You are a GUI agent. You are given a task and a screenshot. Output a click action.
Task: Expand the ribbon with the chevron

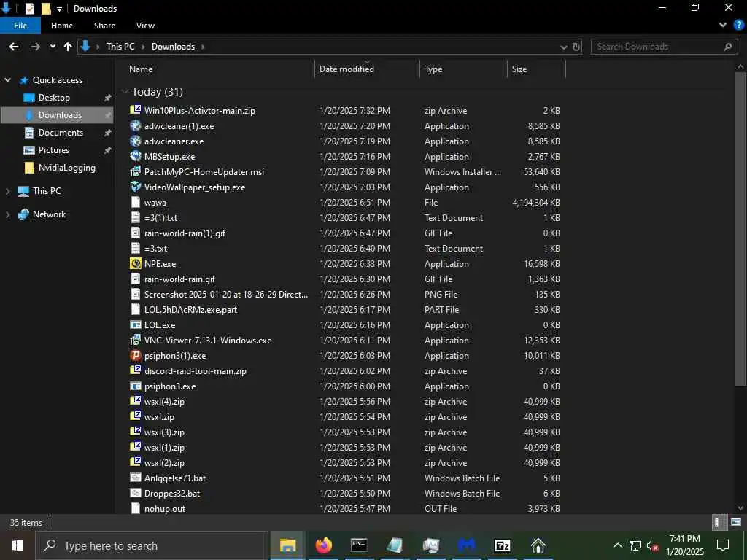click(x=723, y=26)
